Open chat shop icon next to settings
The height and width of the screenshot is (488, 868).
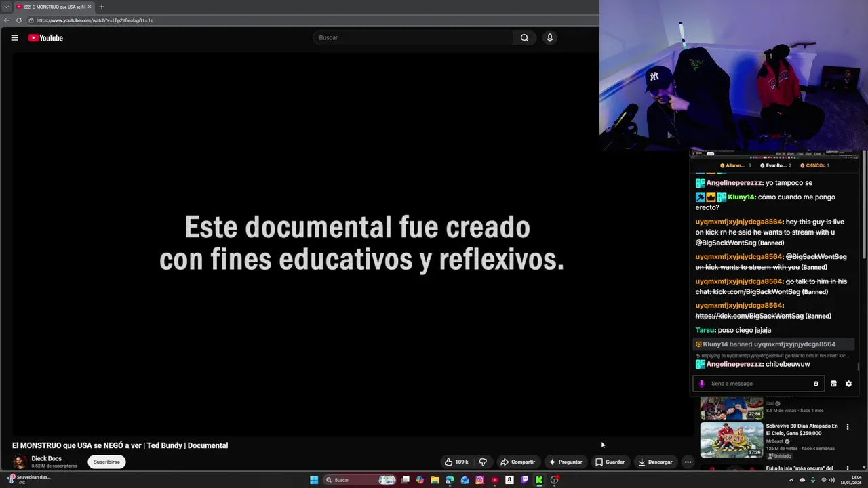click(833, 384)
